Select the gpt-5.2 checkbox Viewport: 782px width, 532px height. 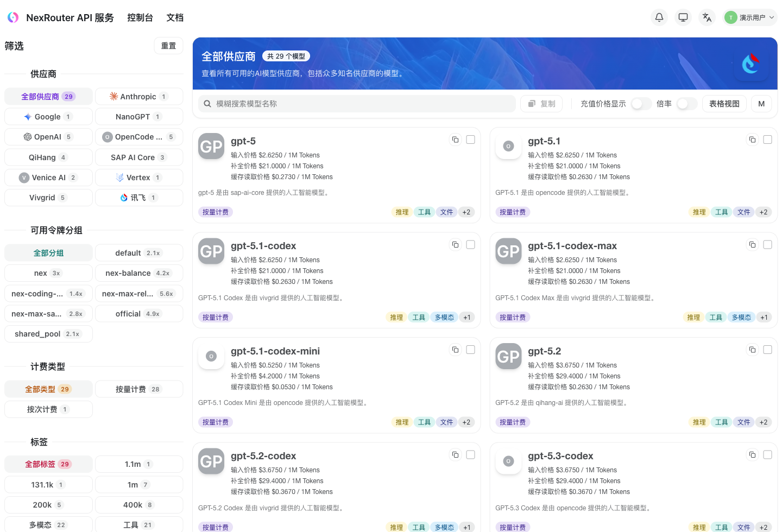768,350
